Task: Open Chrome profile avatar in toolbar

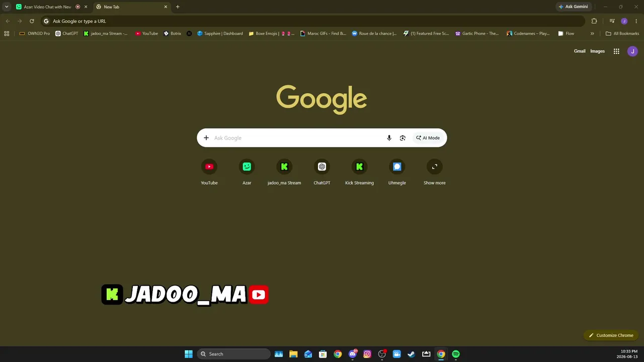Action: [624, 21]
